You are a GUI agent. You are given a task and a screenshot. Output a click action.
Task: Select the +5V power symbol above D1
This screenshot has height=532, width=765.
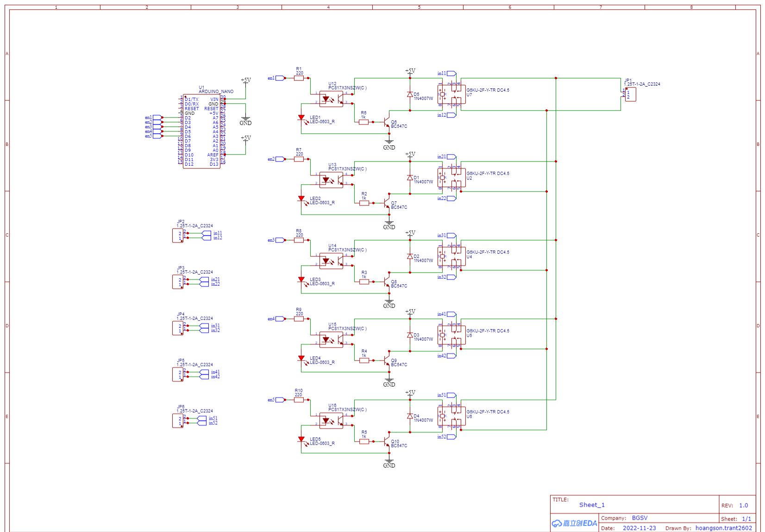409,153
